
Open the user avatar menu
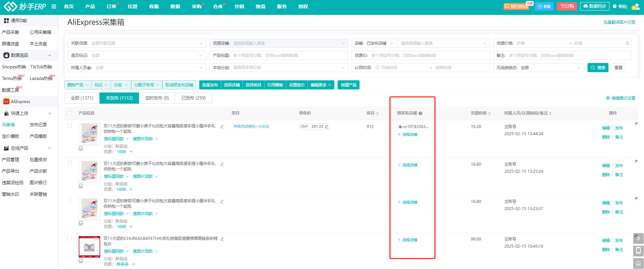click(x=636, y=7)
